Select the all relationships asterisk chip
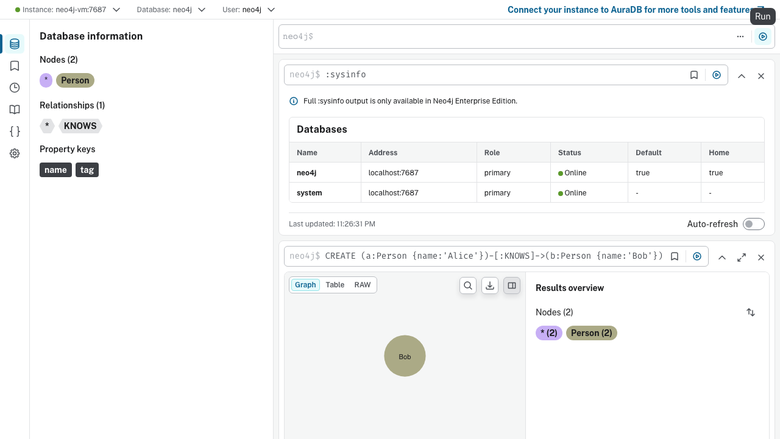This screenshot has width=780, height=439. (x=47, y=126)
